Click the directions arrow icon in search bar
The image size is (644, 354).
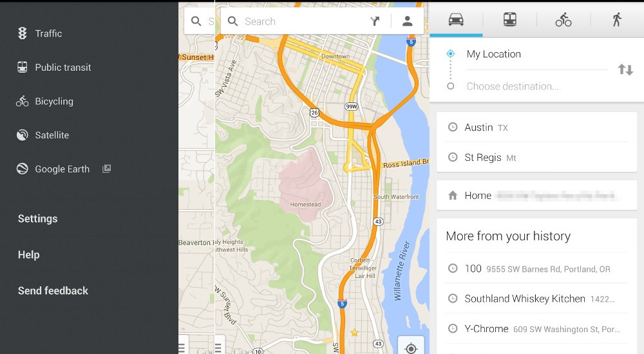375,21
